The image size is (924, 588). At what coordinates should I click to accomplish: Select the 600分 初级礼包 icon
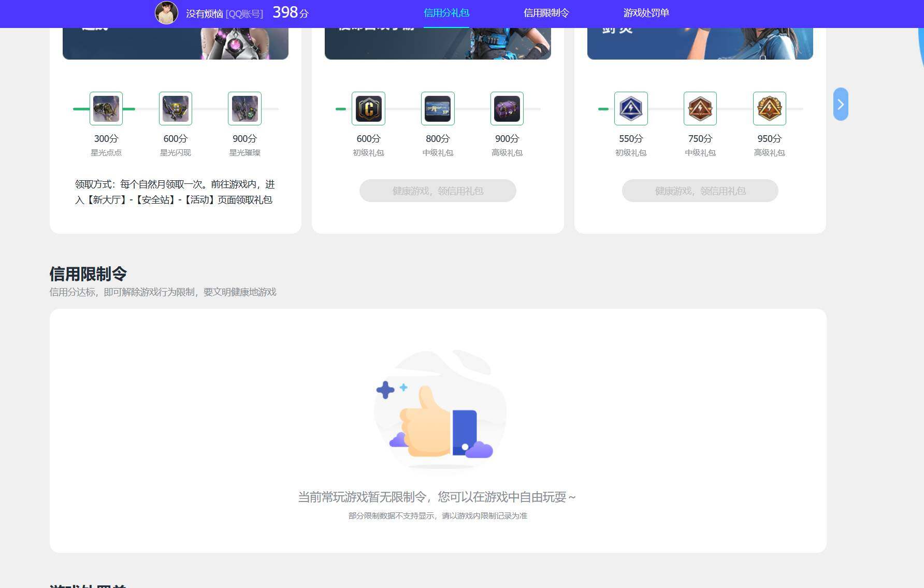pos(368,108)
